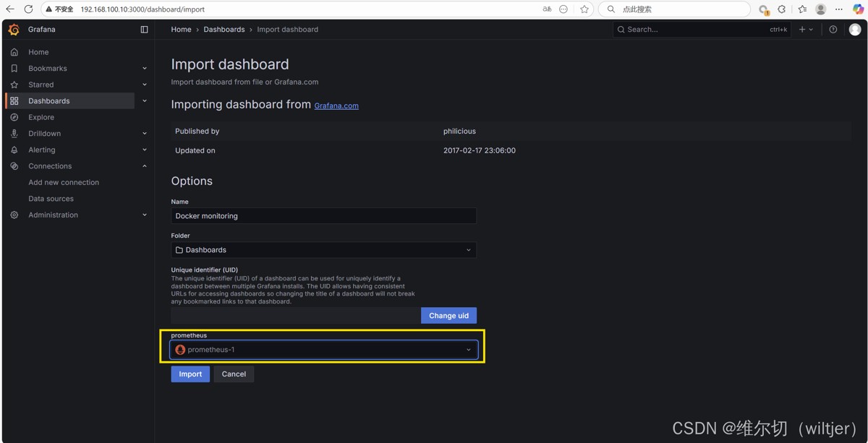The width and height of the screenshot is (868, 443).
Task: Click the Name field with Docker monitoring
Action: click(323, 215)
